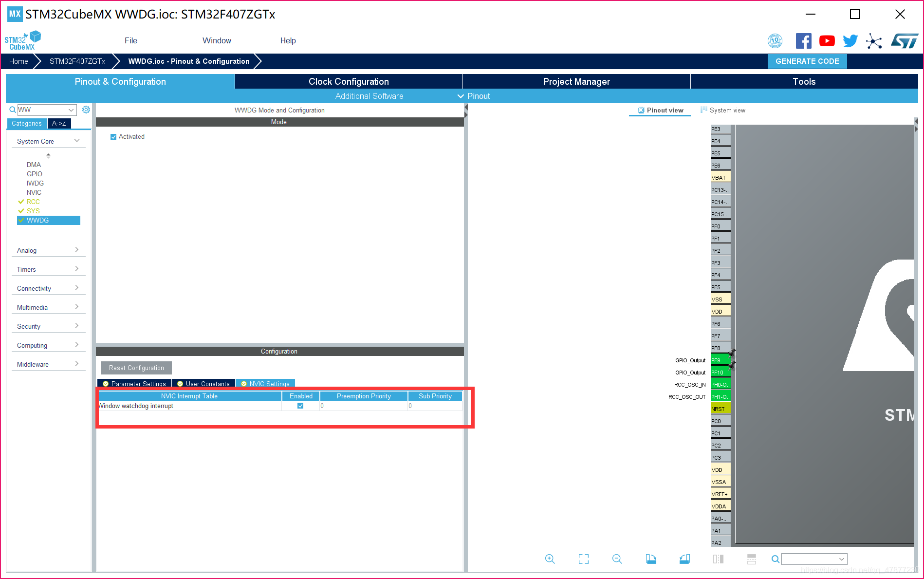924x579 pixels.
Task: Open the Pinout dropdown menu
Action: click(474, 96)
